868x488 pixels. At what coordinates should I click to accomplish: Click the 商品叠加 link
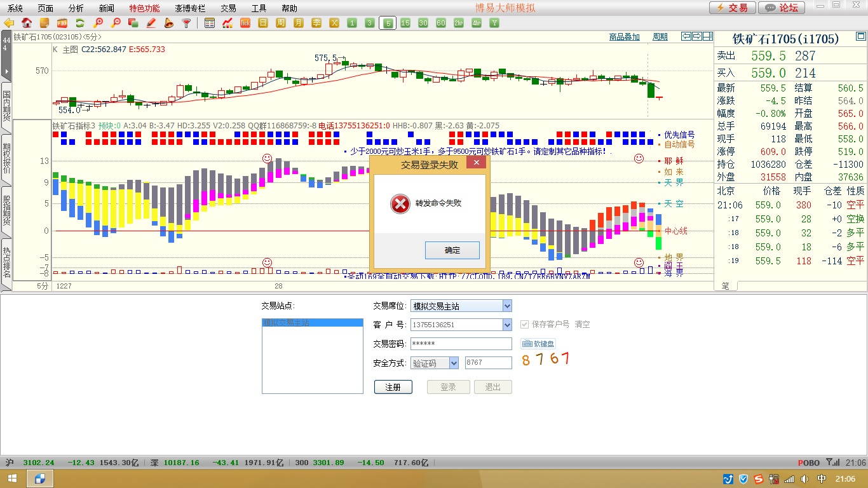click(x=624, y=37)
